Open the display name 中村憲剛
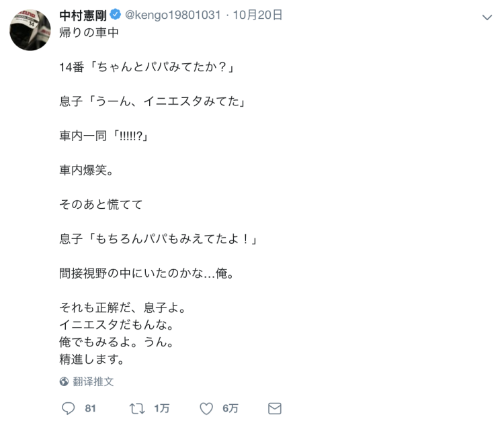 (83, 15)
